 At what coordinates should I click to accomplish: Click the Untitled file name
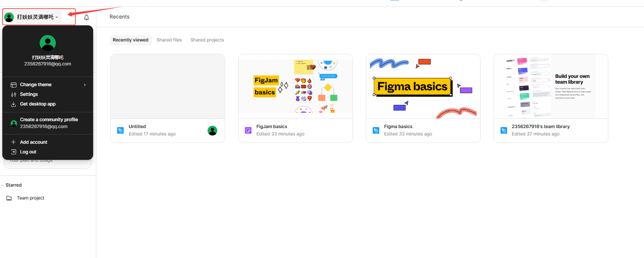(x=137, y=127)
